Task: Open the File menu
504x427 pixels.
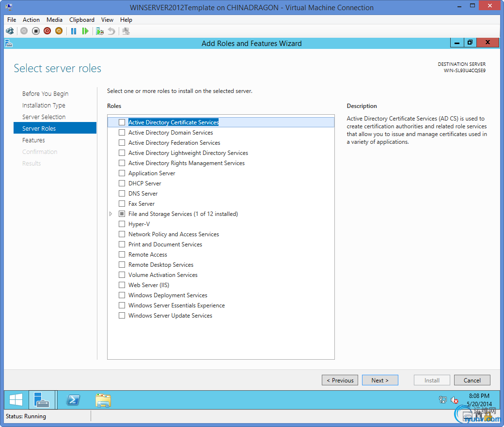Action: tap(12, 19)
